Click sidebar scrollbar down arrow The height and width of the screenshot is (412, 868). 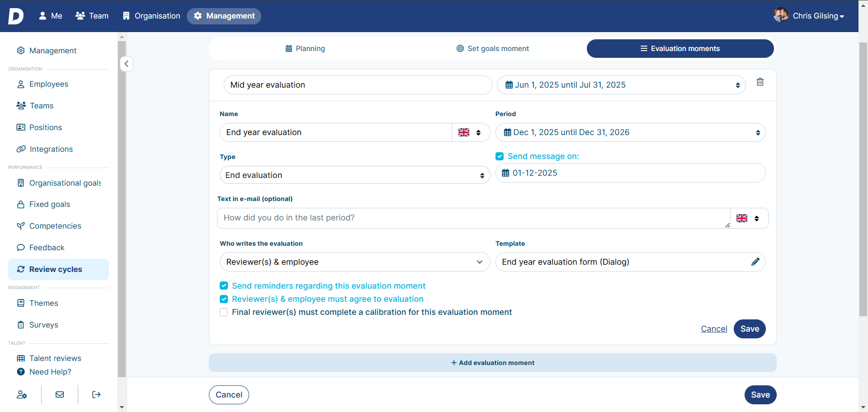pos(122,407)
